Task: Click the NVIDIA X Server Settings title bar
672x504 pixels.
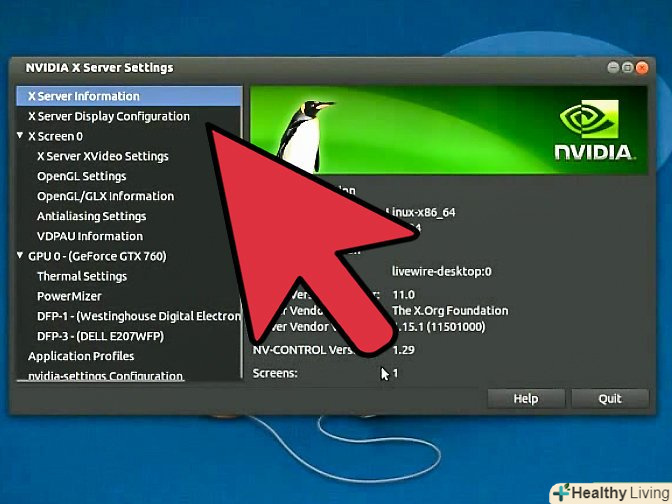Action: click(x=332, y=68)
